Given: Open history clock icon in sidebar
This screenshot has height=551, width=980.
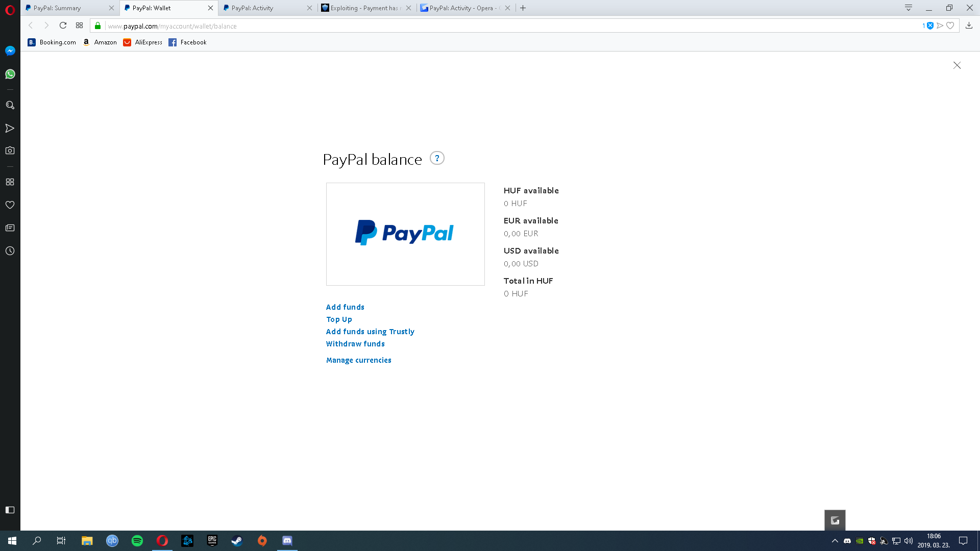Looking at the screenshot, I should point(10,251).
